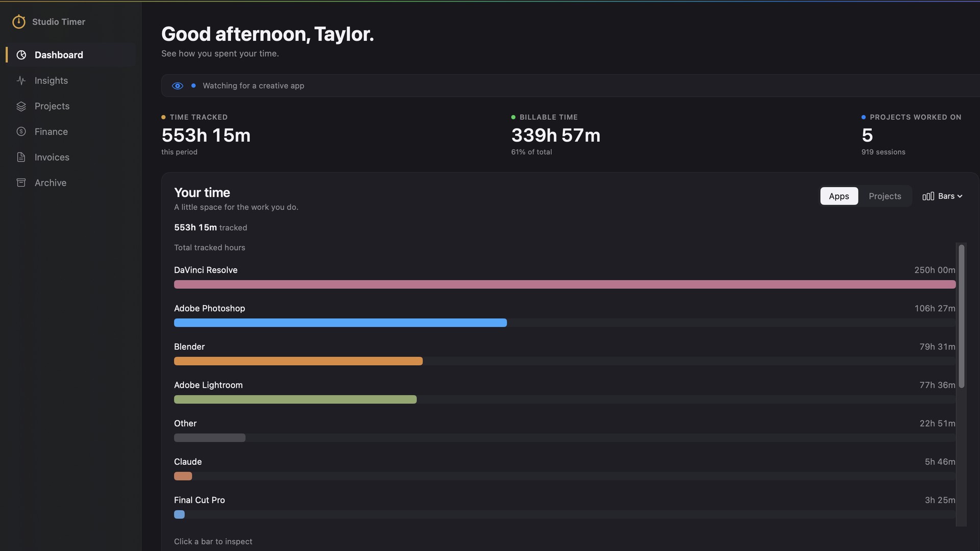
Task: Click the Archive box icon
Action: [x=21, y=183]
